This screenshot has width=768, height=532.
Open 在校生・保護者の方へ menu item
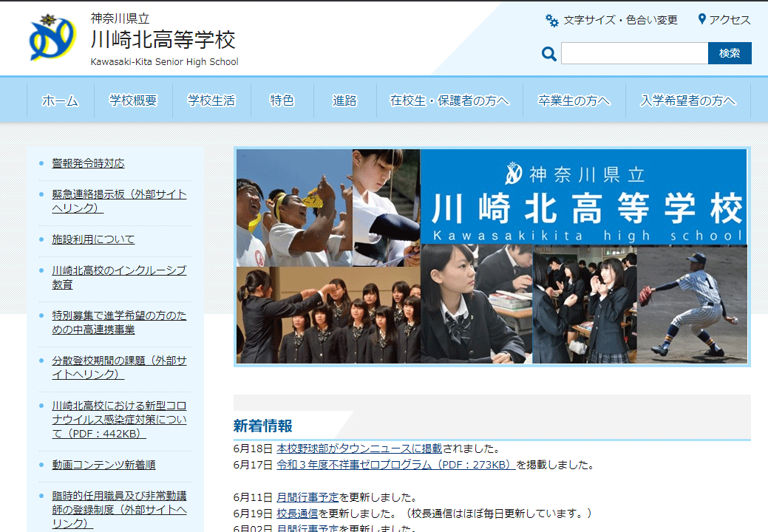449,100
